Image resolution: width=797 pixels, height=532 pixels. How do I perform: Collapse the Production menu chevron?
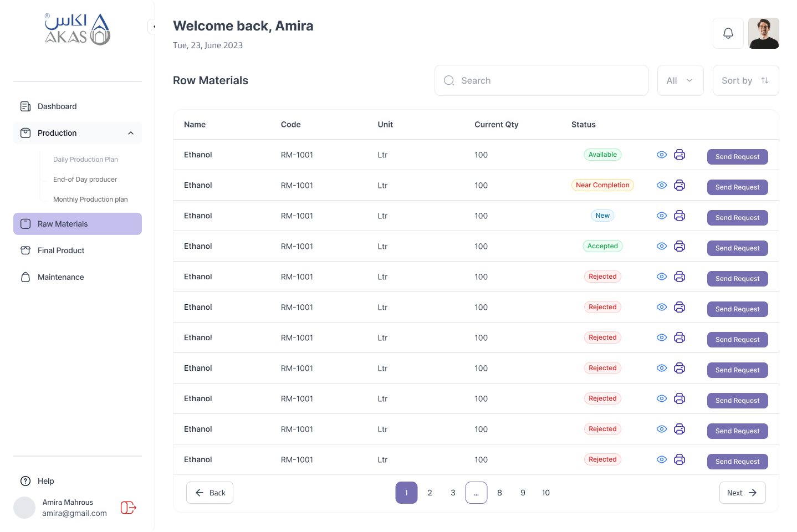click(x=131, y=133)
